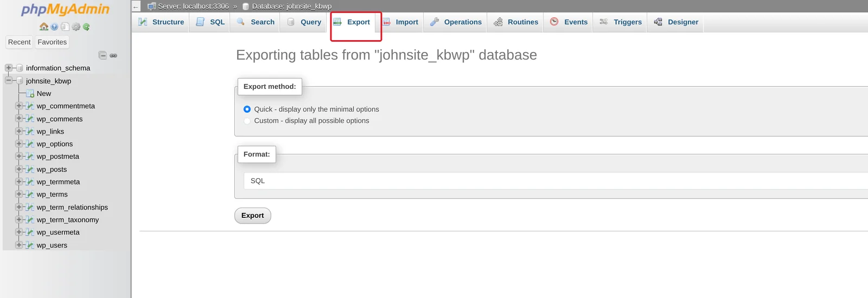Click the server icon in breadcrumb

151,7
